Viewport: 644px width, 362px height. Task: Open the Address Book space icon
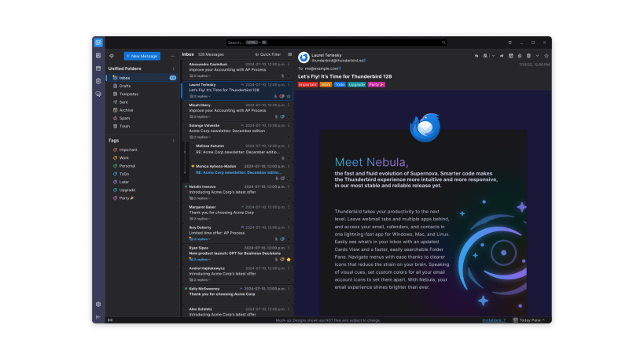[98, 55]
